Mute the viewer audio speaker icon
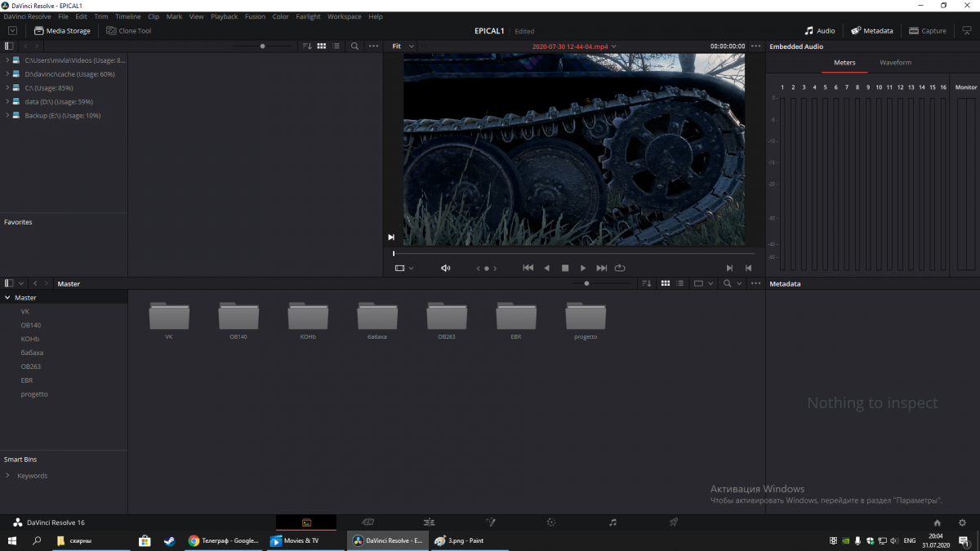 [445, 268]
